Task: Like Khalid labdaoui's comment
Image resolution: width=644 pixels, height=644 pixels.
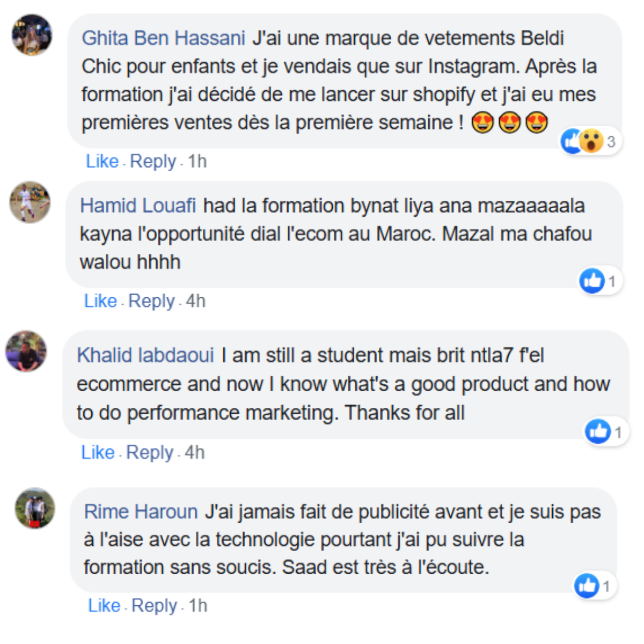Action: (98, 452)
